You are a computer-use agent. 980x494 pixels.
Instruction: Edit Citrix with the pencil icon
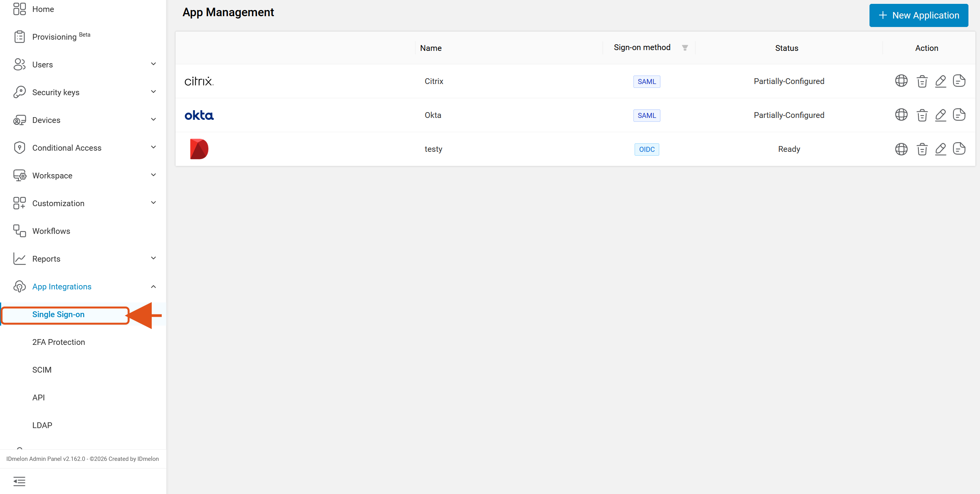(x=940, y=81)
